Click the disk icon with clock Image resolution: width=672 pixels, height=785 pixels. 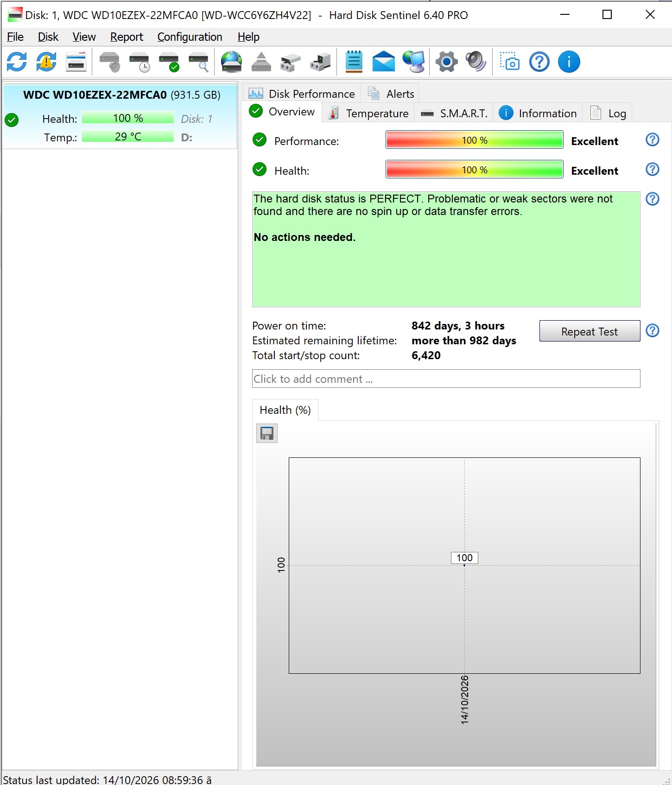pos(139,62)
